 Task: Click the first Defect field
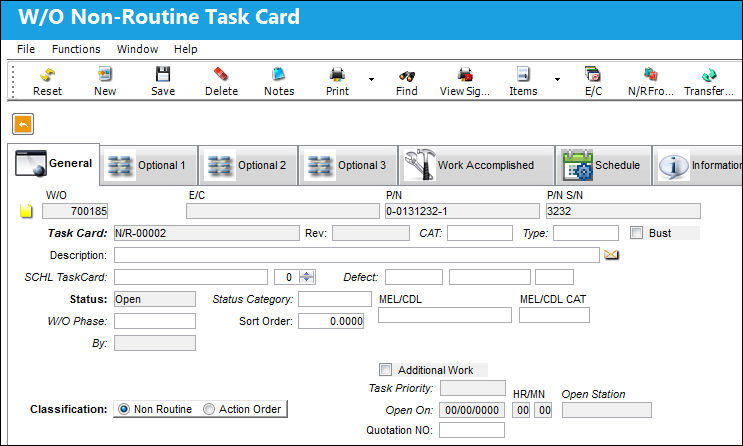tap(414, 277)
